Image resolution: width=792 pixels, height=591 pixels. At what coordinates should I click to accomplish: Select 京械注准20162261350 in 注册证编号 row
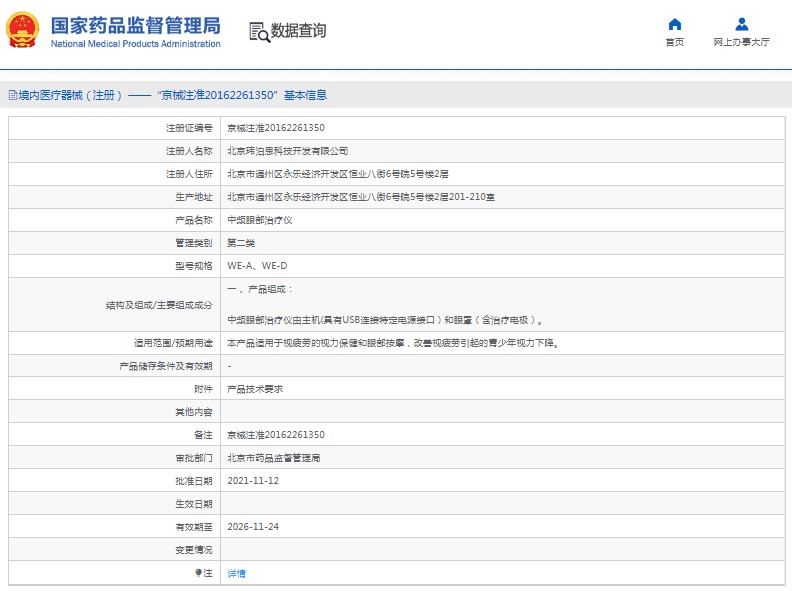[276, 128]
